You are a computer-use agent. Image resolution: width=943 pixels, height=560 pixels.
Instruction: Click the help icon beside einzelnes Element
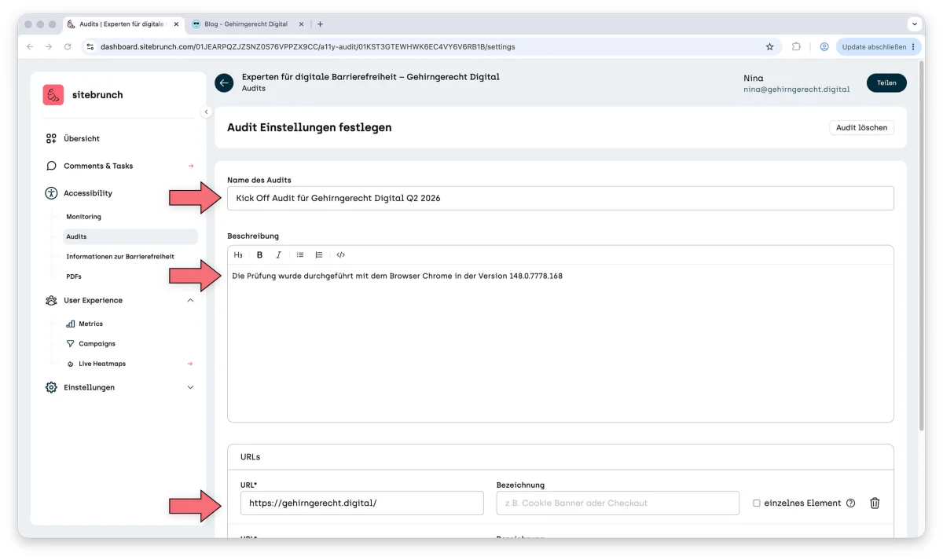pos(850,503)
